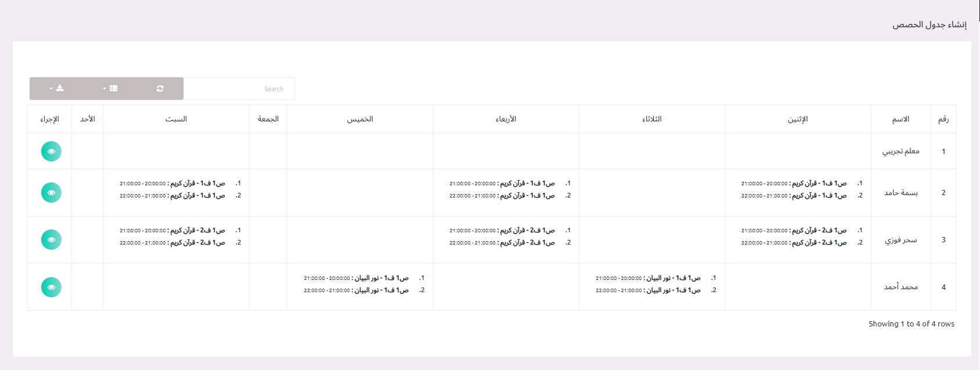This screenshot has width=980, height=370.
Task: Click the الأربعاء column header
Action: [506, 119]
